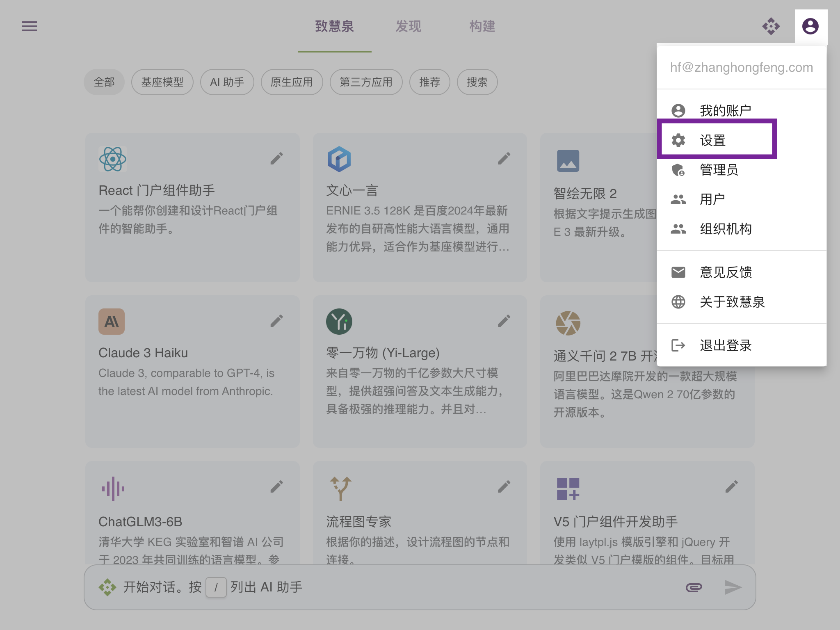Click the Anthropic AI logo icon
The height and width of the screenshot is (630, 840).
click(x=112, y=322)
